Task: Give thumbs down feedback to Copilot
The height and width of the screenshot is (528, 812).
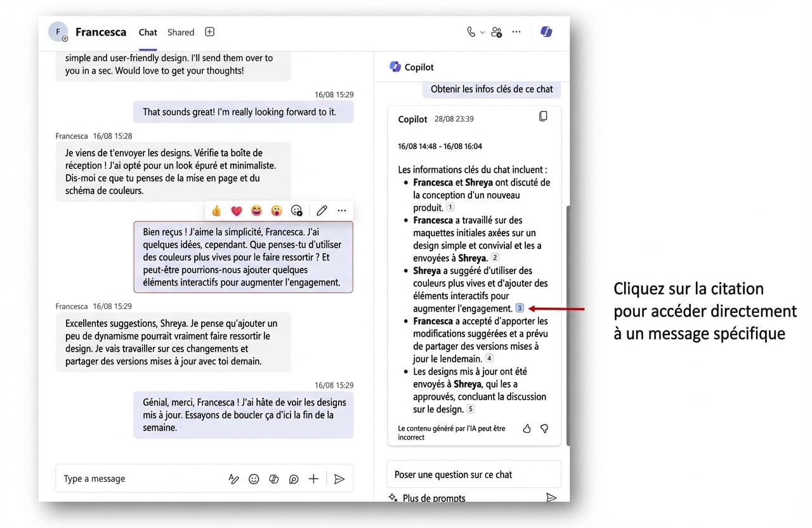Action: pos(544,428)
